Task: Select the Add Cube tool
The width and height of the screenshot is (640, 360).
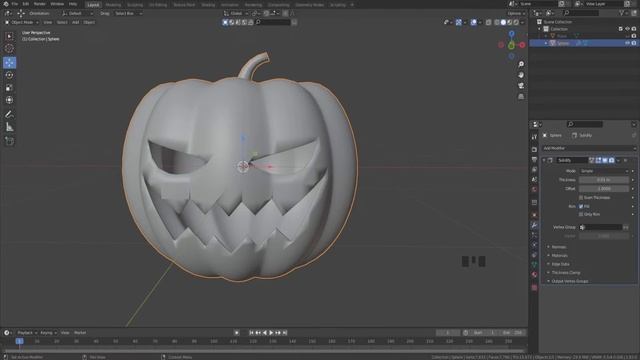Action: tap(9, 141)
